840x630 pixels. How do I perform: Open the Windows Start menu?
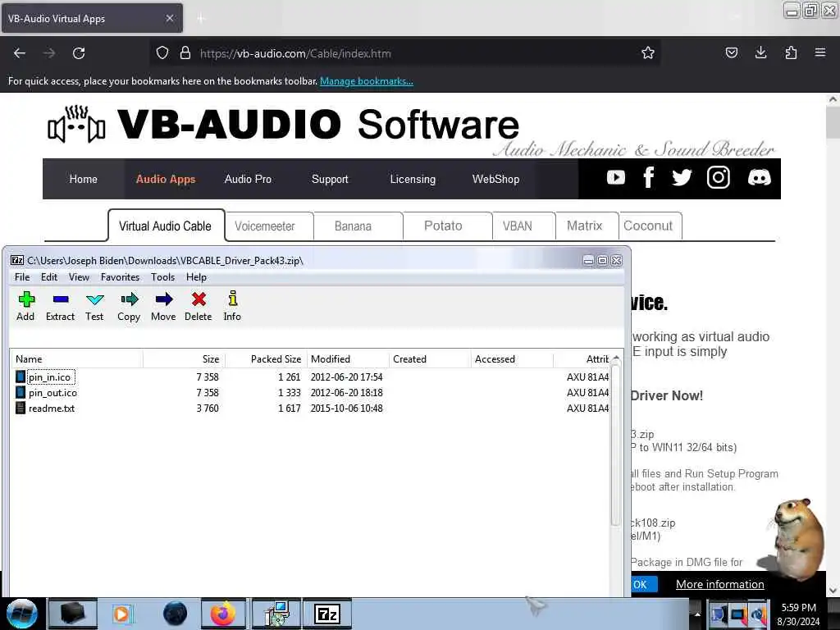click(x=21, y=614)
